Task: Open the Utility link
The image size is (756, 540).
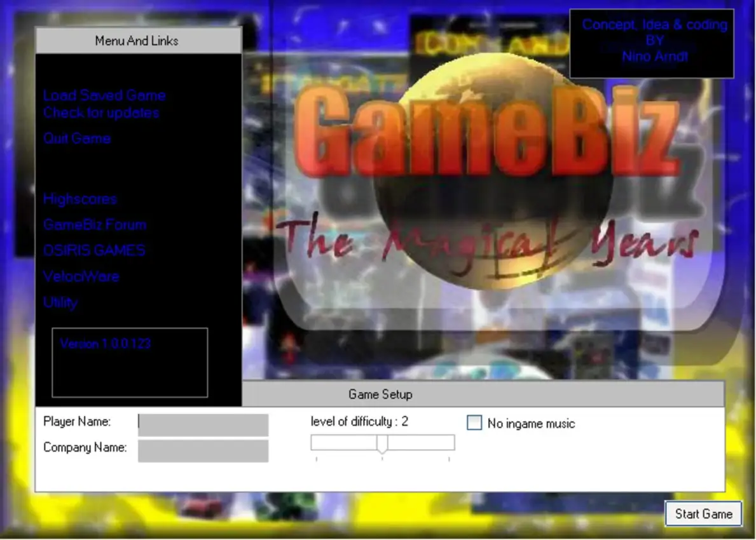Action: click(x=60, y=302)
